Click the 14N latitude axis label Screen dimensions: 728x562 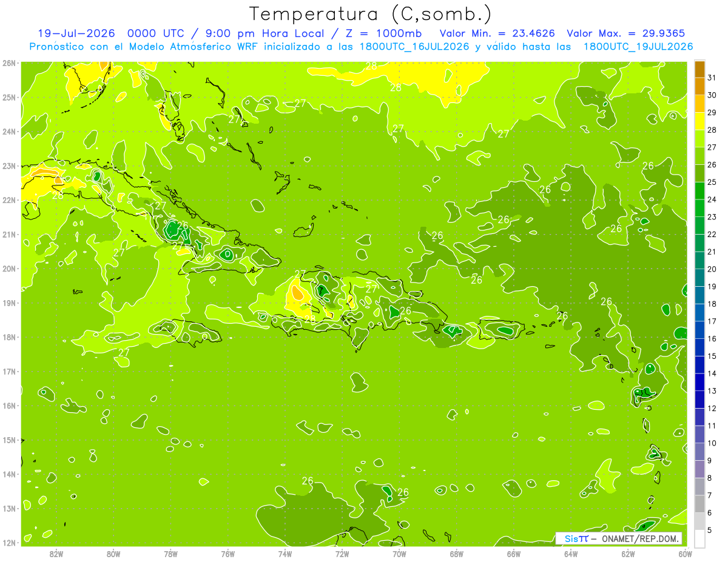point(8,474)
